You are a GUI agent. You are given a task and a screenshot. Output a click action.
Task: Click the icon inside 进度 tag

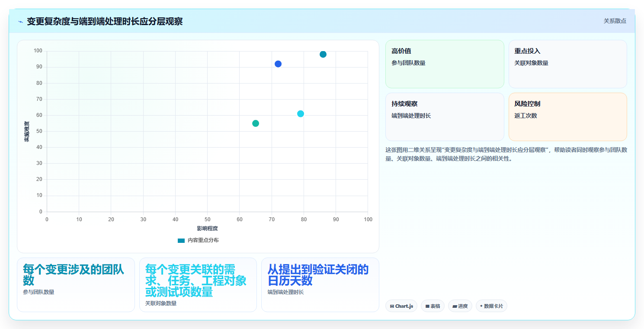tap(455, 306)
